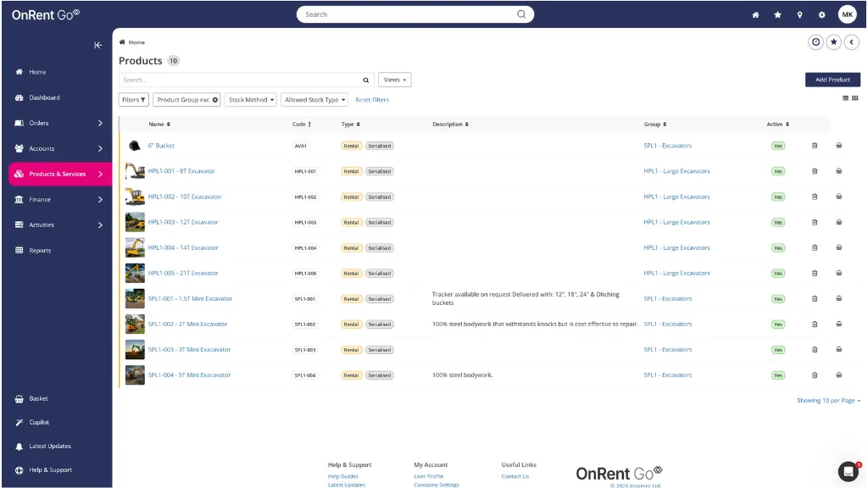868x488 pixels.
Task: Delete the HPL1-001 8T Excavator row
Action: [815, 171]
